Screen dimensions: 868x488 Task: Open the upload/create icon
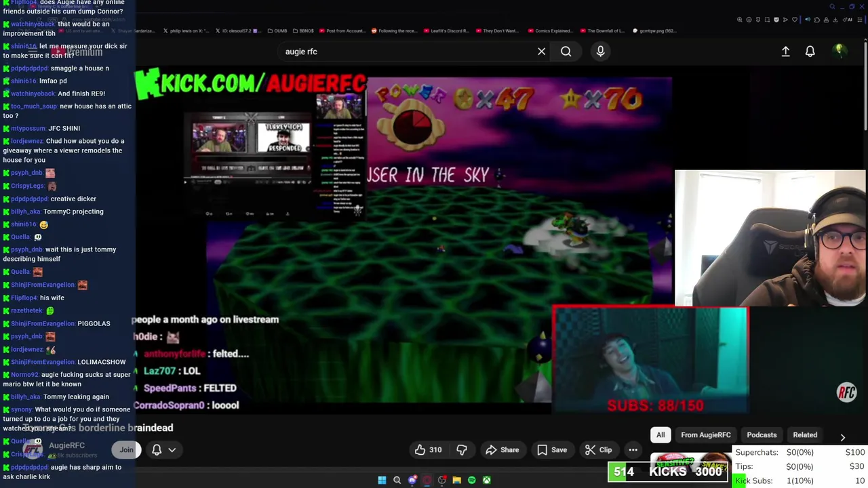click(x=785, y=52)
